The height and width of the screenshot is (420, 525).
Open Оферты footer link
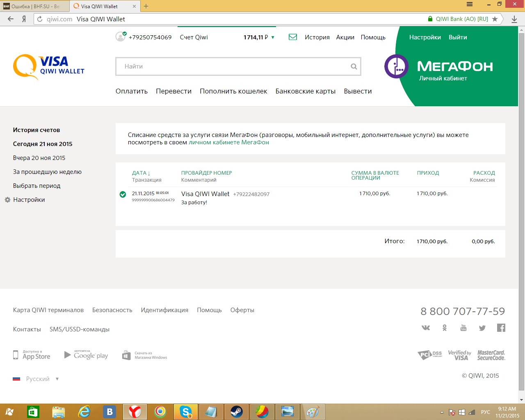click(242, 310)
